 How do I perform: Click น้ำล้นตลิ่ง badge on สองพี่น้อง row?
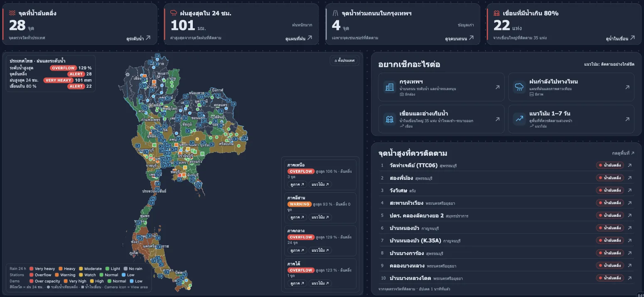(x=610, y=178)
